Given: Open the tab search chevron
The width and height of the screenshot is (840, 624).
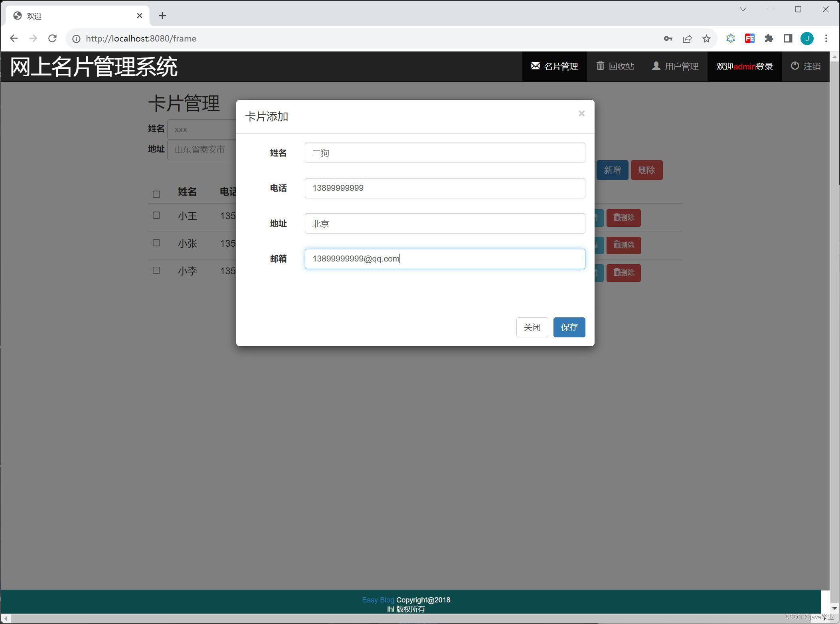Looking at the screenshot, I should point(743,9).
